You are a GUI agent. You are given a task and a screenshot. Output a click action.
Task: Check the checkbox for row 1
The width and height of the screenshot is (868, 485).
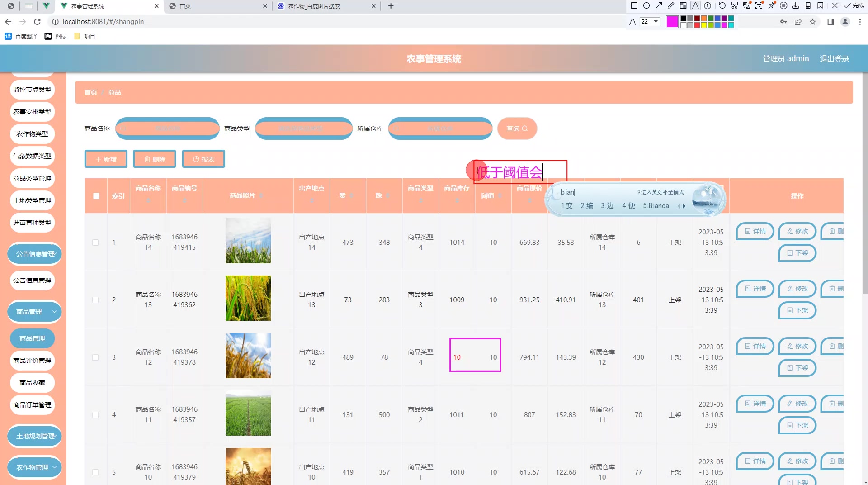coord(95,242)
